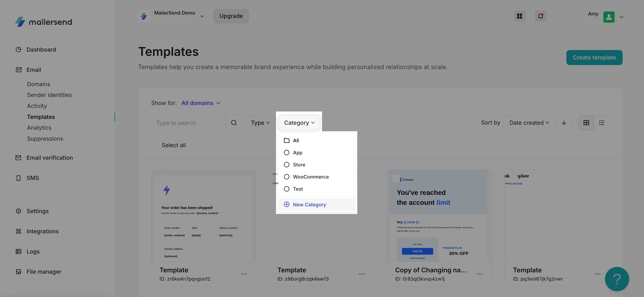Switch to list view layout
The height and width of the screenshot is (297, 644).
[602, 123]
